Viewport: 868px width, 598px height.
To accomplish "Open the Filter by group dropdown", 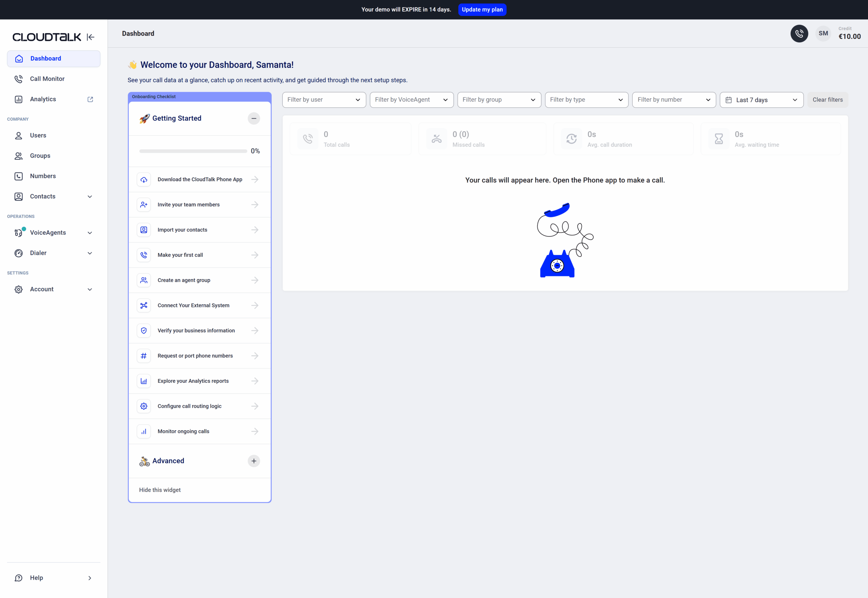I will tap(499, 100).
